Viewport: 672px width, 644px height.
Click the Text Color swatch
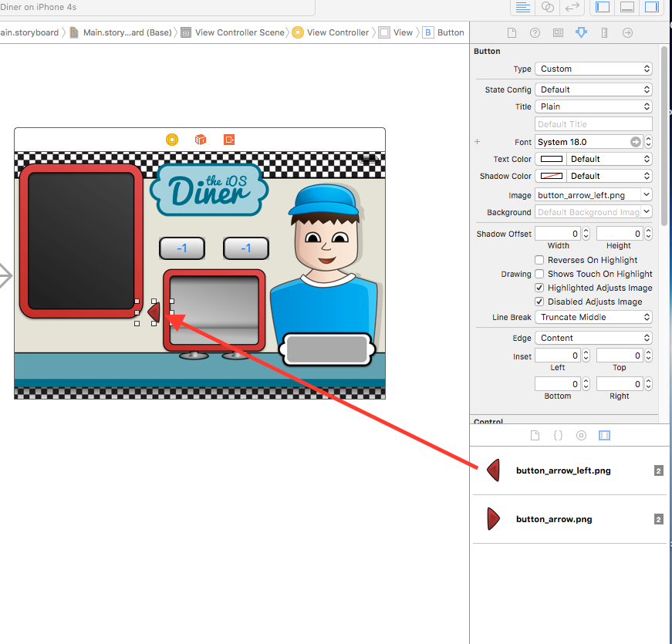551,159
